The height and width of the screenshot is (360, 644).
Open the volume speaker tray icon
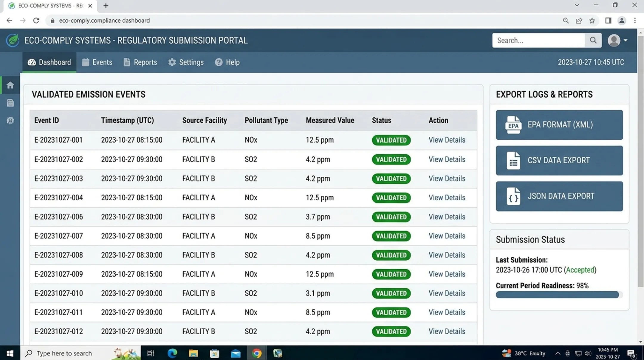click(588, 353)
